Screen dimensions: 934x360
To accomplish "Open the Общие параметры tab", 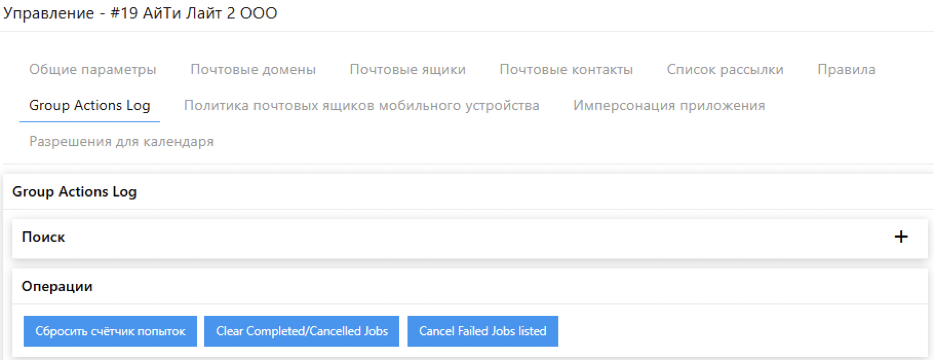I will (x=93, y=70).
